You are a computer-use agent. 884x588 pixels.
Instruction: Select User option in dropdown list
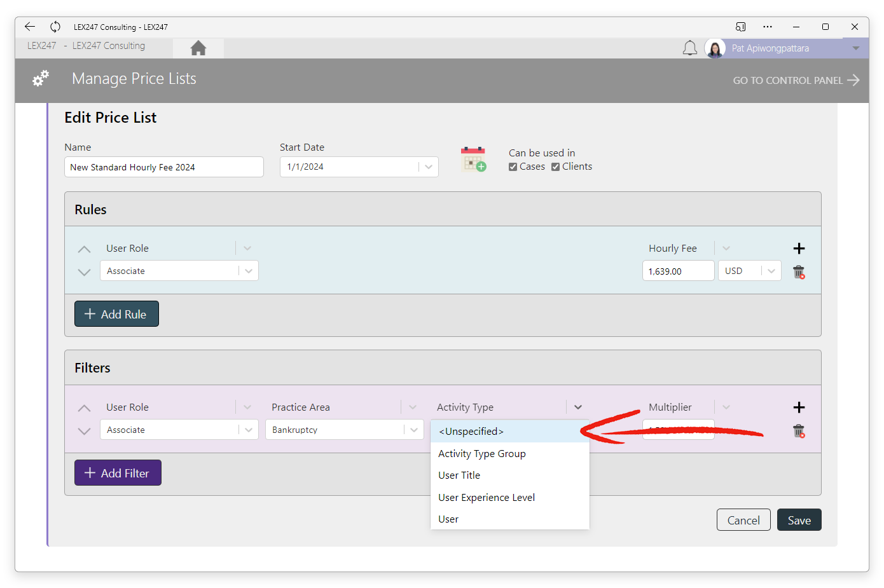pyautogui.click(x=510, y=519)
